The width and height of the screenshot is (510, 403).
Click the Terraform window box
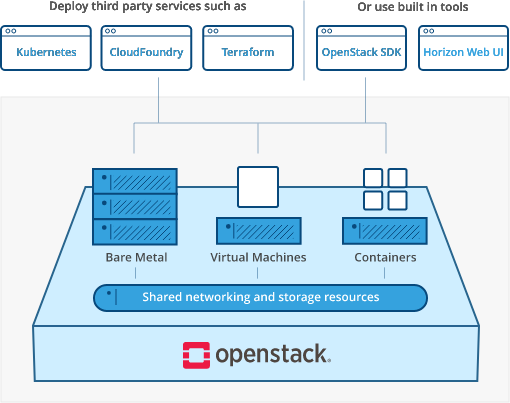click(248, 48)
